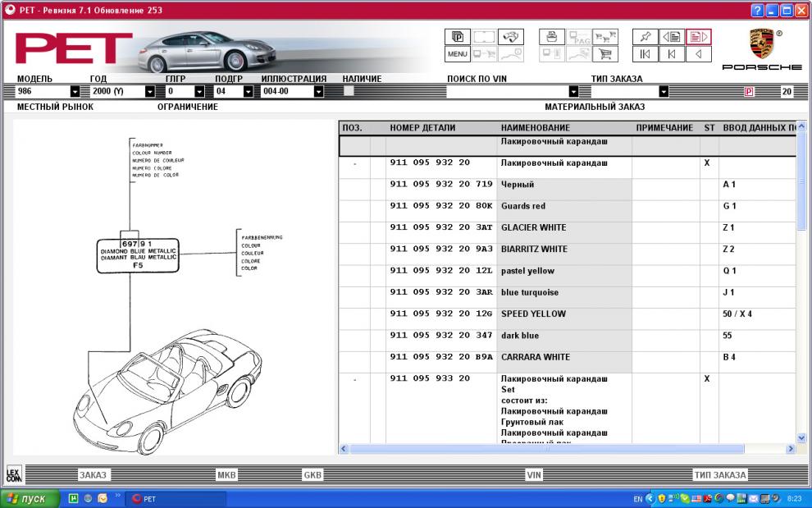Select the CARRARA WHITE row
This screenshot has width=812, height=508.
point(567,363)
